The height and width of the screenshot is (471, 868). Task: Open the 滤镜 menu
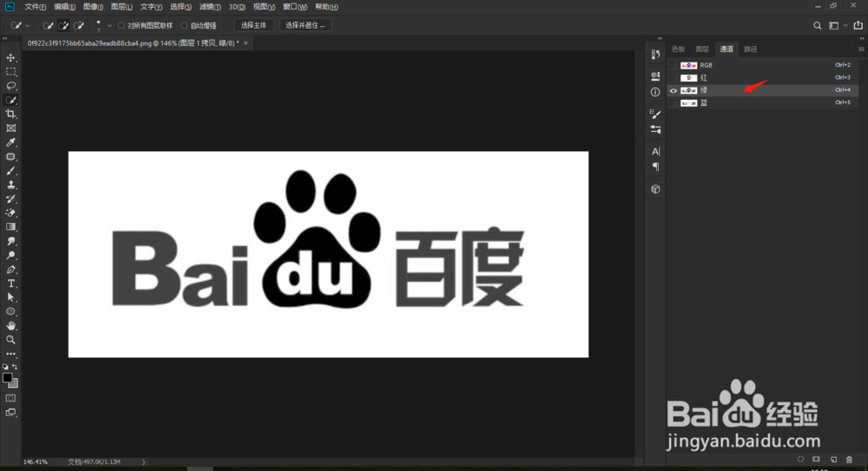(210, 7)
